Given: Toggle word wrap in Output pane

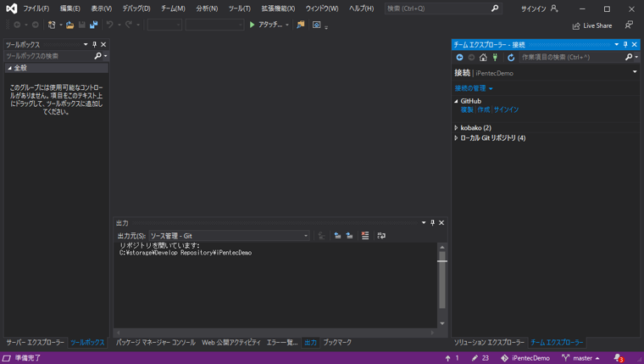Looking at the screenshot, I should [381, 236].
